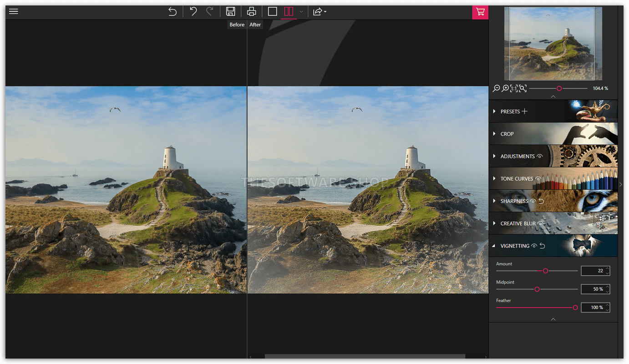Image resolution: width=629 pixels, height=364 pixels.
Task: Select the single-view display icon
Action: click(x=272, y=11)
